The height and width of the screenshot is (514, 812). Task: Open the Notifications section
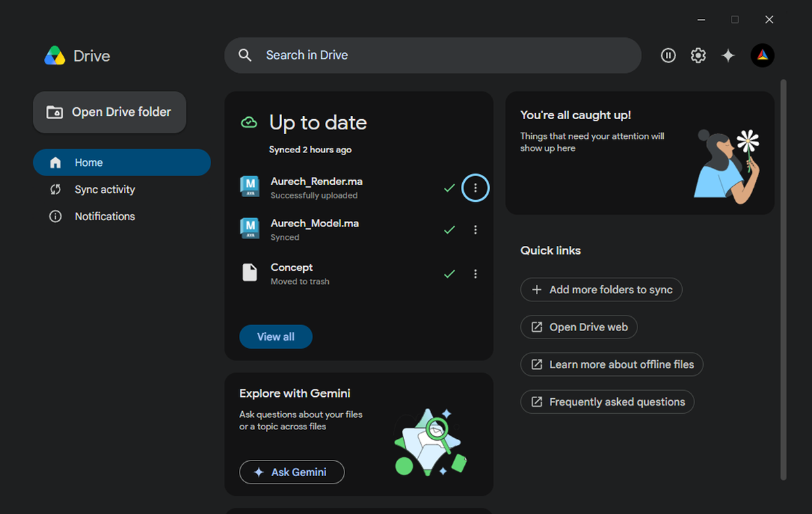pos(122,217)
